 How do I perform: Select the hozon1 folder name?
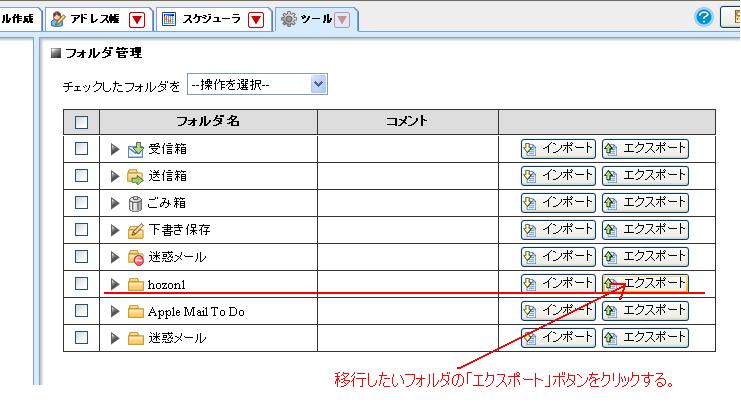[166, 284]
